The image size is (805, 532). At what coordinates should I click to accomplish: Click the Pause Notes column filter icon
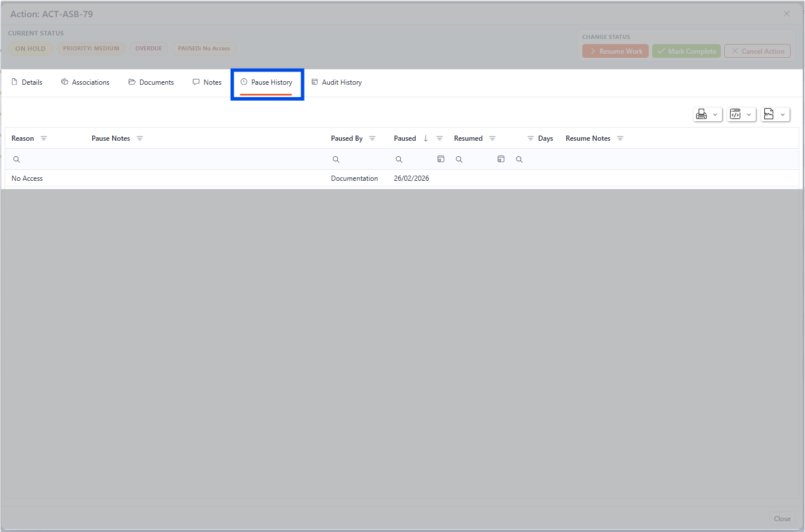pyautogui.click(x=140, y=138)
